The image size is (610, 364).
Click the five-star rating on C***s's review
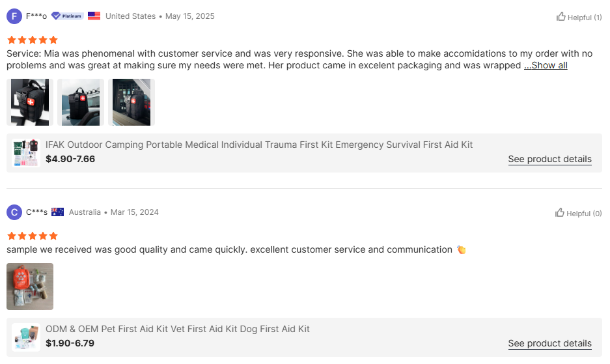(x=32, y=236)
